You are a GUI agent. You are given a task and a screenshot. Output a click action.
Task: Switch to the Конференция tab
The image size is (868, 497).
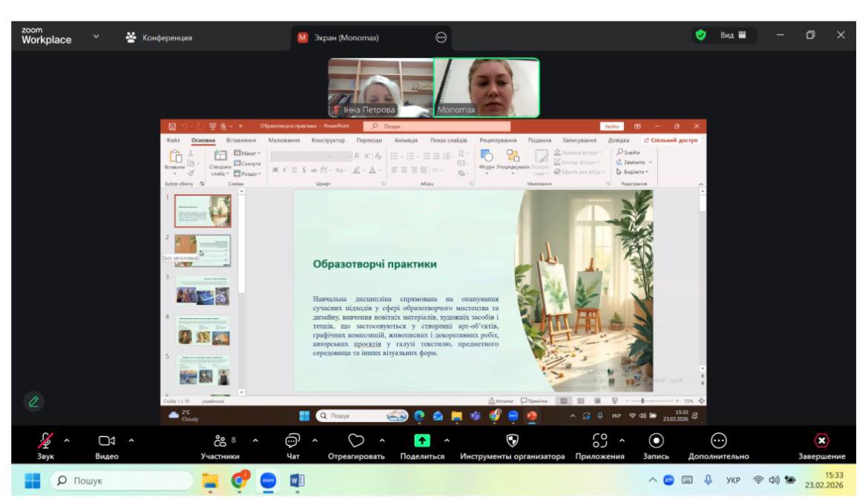click(159, 36)
